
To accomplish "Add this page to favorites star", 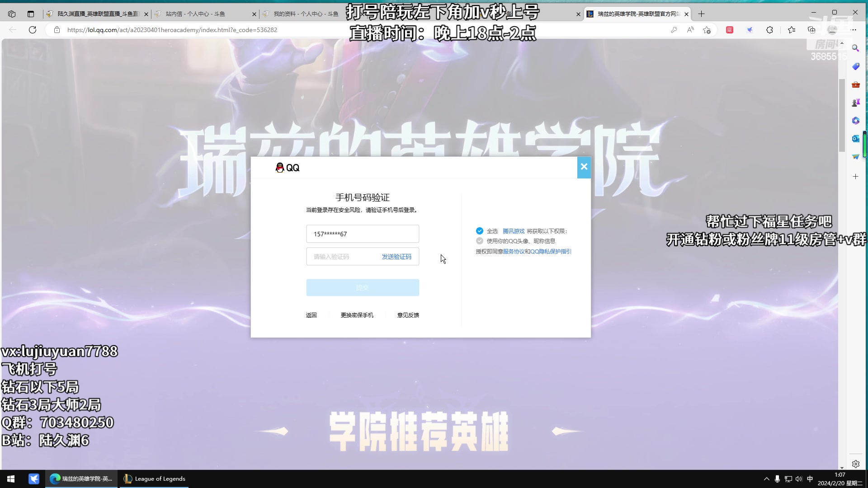I will (707, 30).
